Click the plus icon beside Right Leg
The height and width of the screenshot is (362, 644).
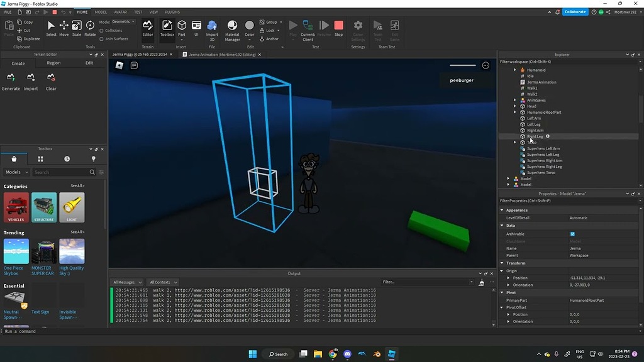[x=548, y=136]
